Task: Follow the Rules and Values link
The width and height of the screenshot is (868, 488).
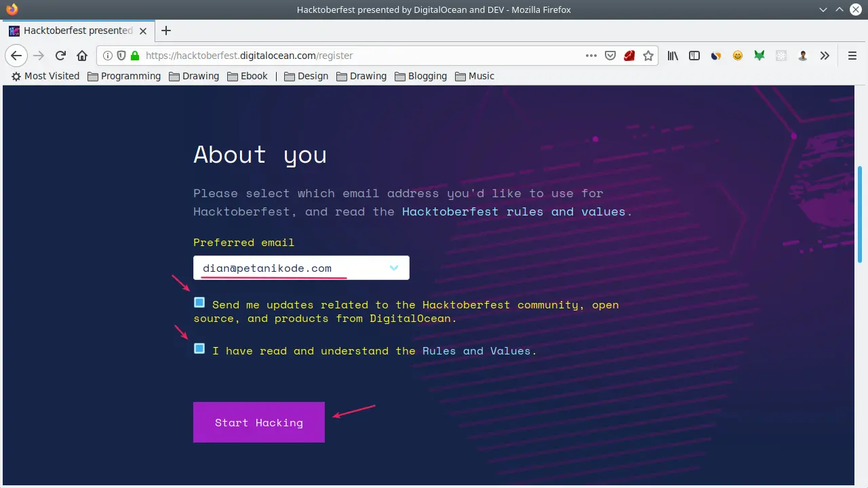Action: pos(477,351)
